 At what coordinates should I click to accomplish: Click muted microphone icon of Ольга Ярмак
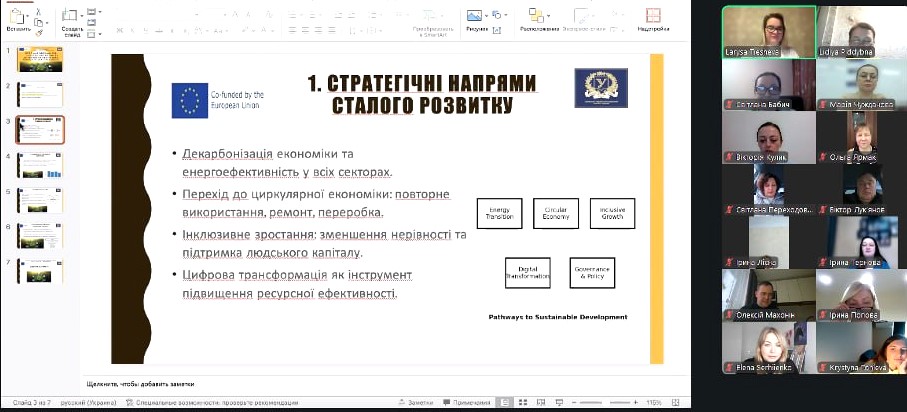coord(823,157)
